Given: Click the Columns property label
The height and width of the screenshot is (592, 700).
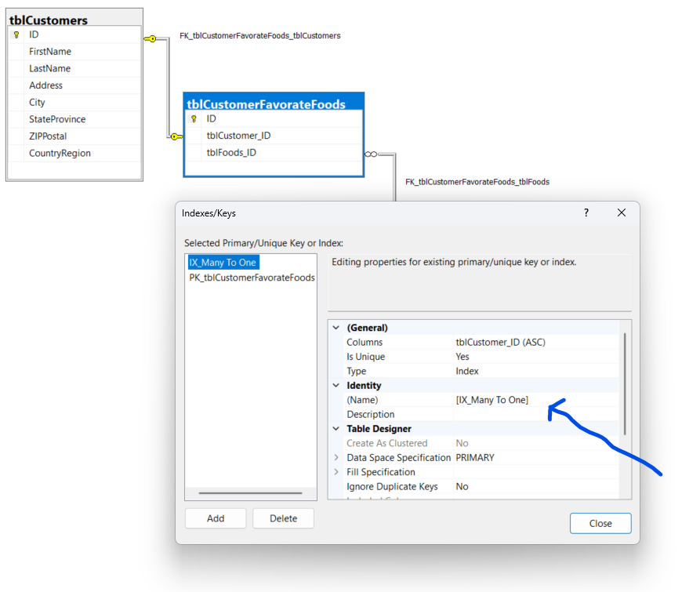Looking at the screenshot, I should click(365, 343).
